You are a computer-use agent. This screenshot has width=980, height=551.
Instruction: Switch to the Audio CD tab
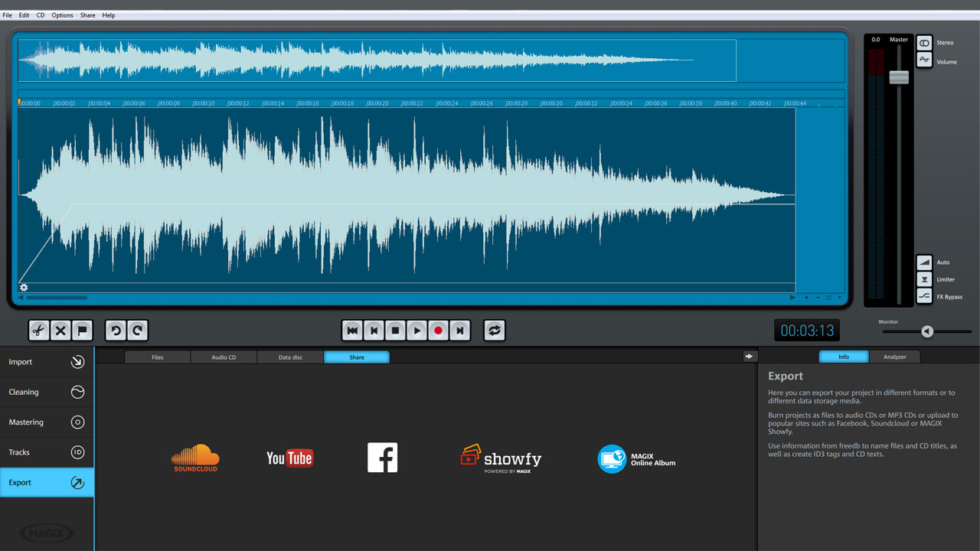[x=224, y=357]
